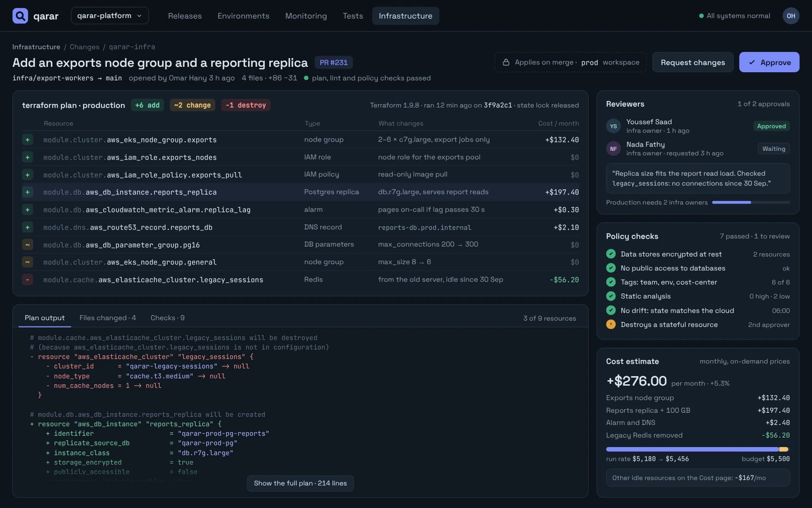
Task: Click the budget run rate bar
Action: click(697, 449)
